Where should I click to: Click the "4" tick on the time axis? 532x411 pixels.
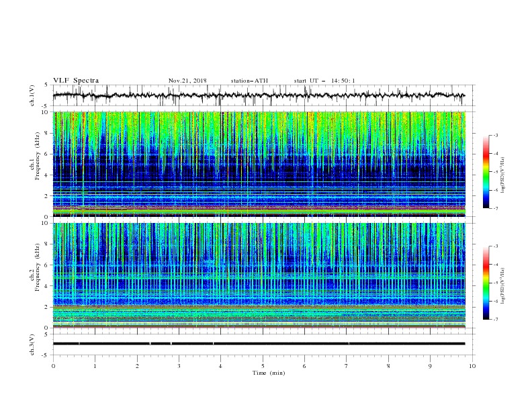(x=220, y=366)
